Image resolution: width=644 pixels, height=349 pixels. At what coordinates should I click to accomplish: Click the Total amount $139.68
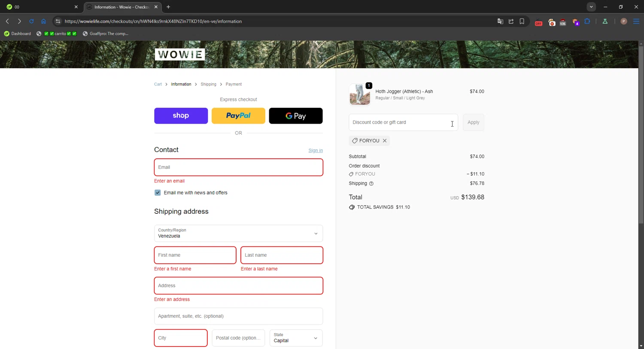(x=473, y=197)
